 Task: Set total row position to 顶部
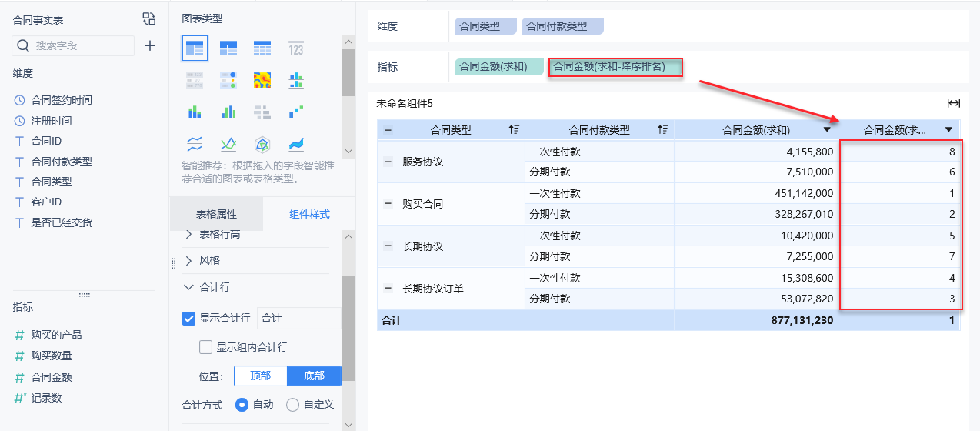261,376
